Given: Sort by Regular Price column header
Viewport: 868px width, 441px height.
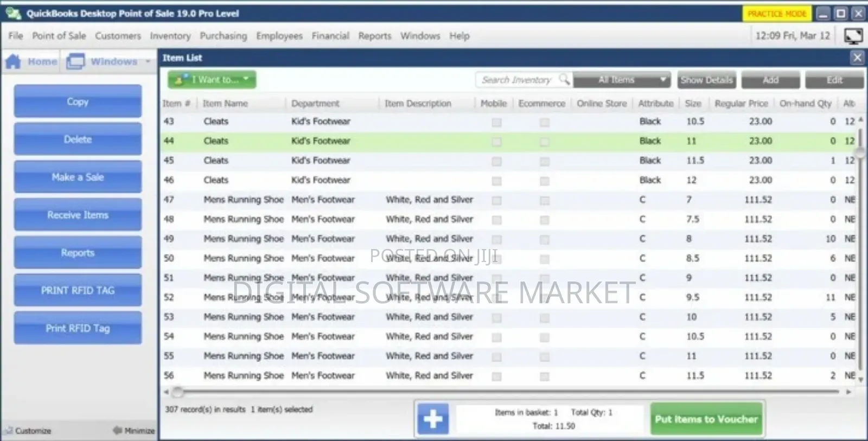Looking at the screenshot, I should point(741,103).
